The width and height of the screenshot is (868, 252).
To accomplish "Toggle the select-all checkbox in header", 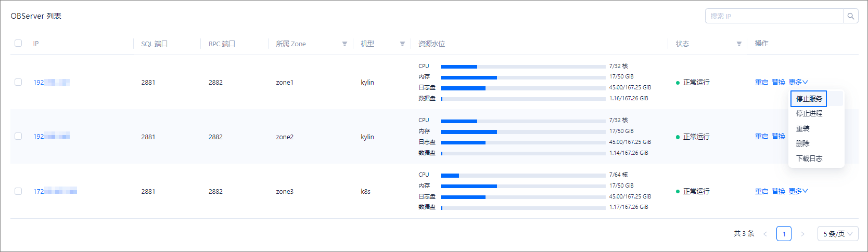I will point(18,43).
